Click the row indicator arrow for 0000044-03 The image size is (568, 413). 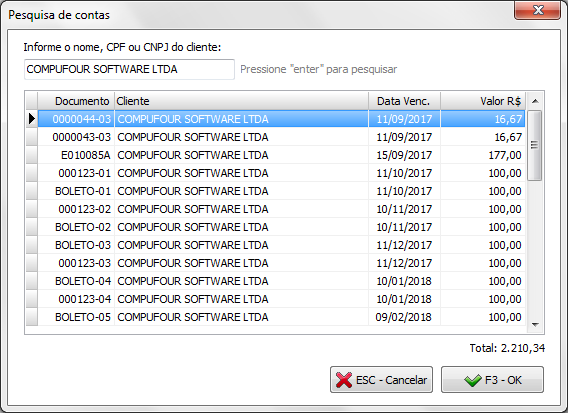(32, 119)
